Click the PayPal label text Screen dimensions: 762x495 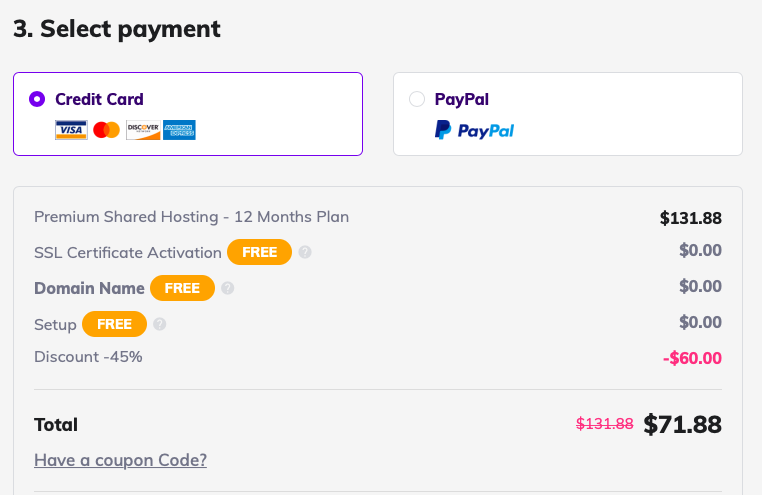(462, 99)
